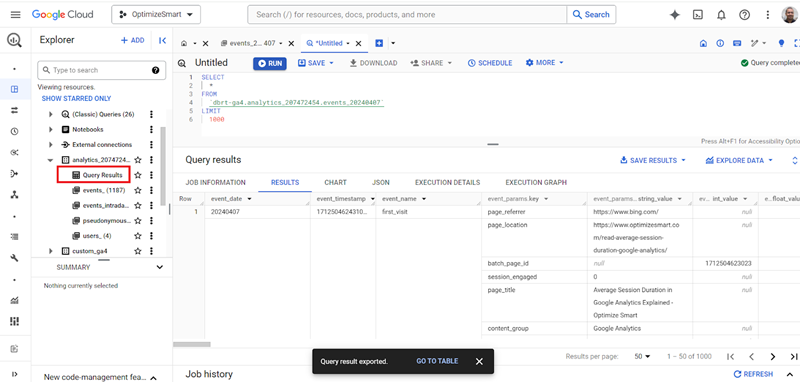This screenshot has height=382, width=800.
Task: Expand (Classic) Queries (26) node
Action: (51, 114)
